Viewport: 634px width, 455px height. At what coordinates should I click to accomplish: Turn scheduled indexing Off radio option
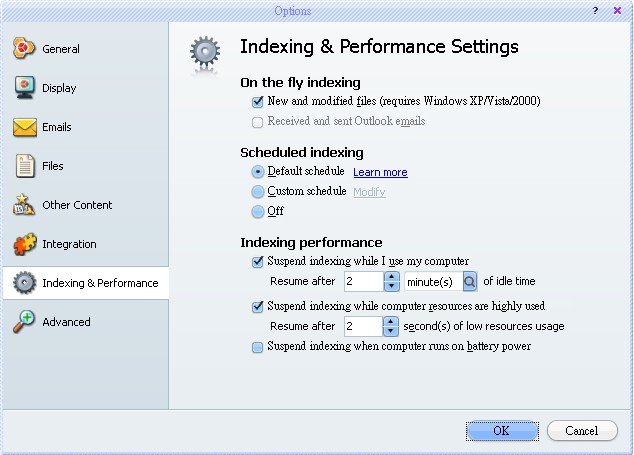(x=258, y=212)
